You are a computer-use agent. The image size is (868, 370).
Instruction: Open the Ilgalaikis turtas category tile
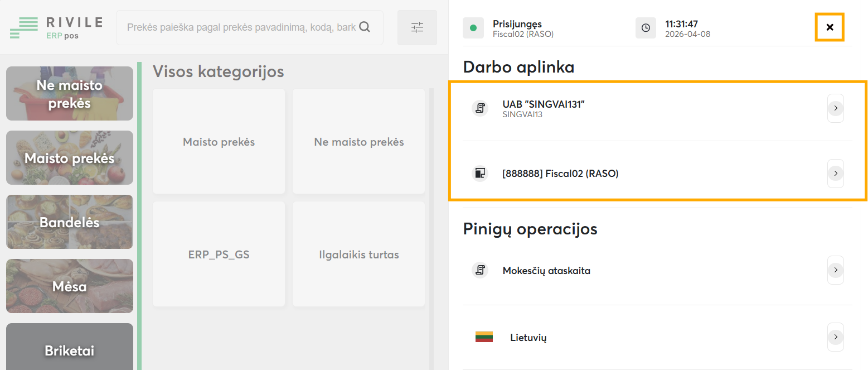[x=358, y=254]
